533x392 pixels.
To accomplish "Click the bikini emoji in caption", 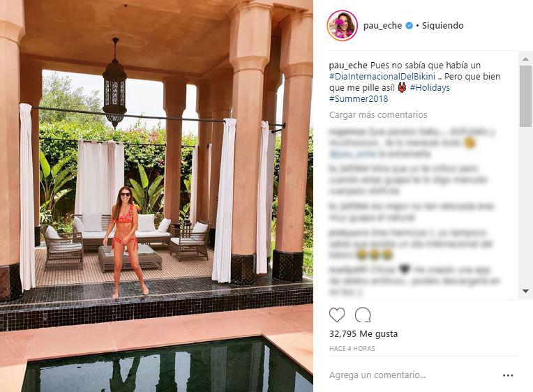I will point(402,88).
